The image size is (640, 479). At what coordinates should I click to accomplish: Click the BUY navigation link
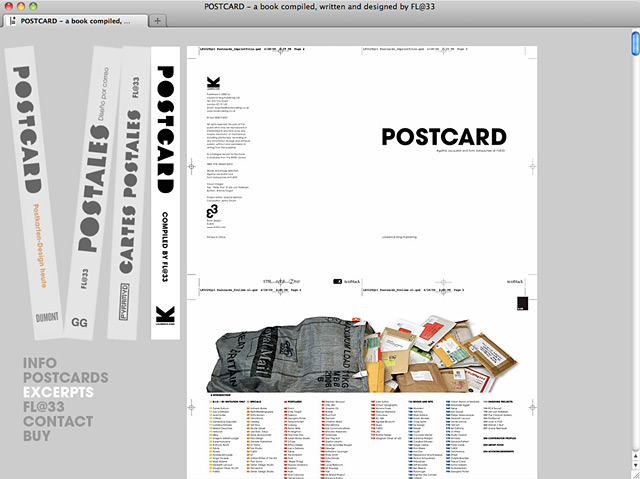coord(37,436)
